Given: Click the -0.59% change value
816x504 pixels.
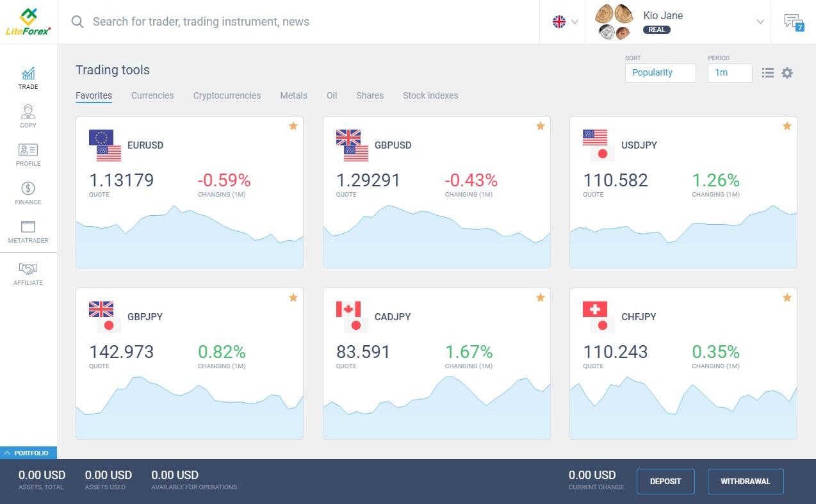Looking at the screenshot, I should point(224,181).
